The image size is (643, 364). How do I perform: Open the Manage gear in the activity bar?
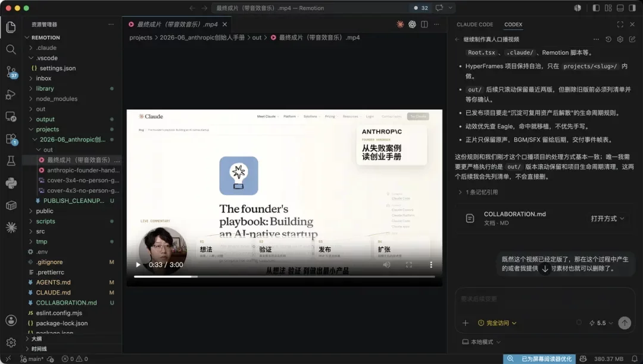pos(11,343)
